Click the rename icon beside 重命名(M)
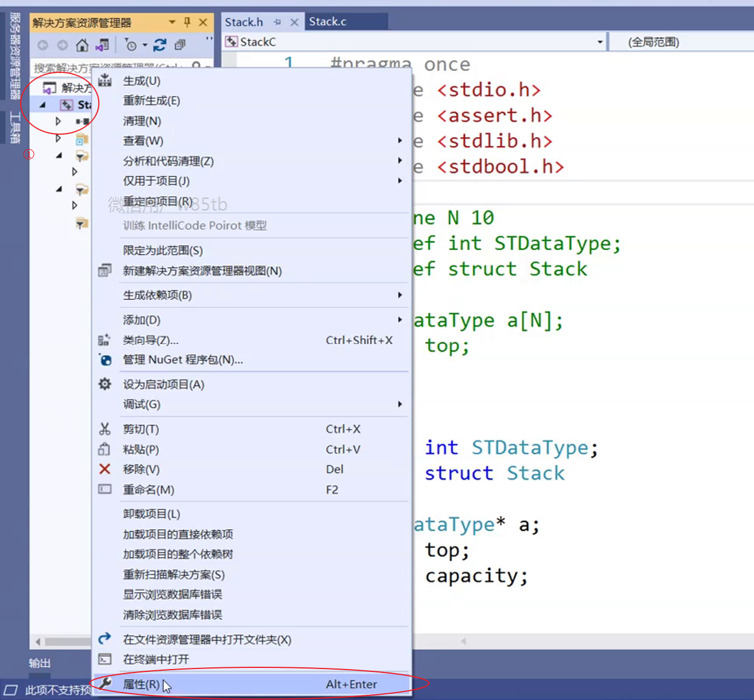754x700 pixels. click(105, 489)
